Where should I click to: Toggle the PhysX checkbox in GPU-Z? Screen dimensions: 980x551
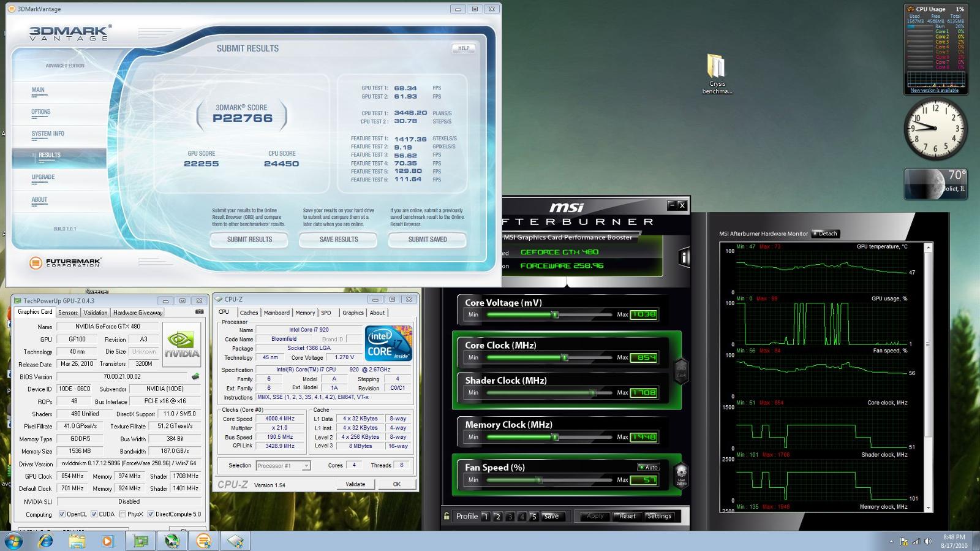coord(123,514)
